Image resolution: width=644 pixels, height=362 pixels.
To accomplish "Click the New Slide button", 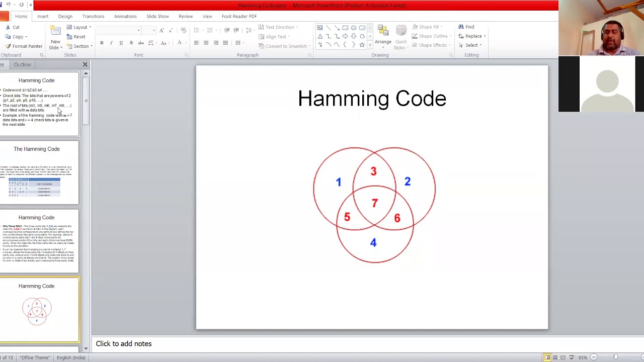I will (x=55, y=38).
